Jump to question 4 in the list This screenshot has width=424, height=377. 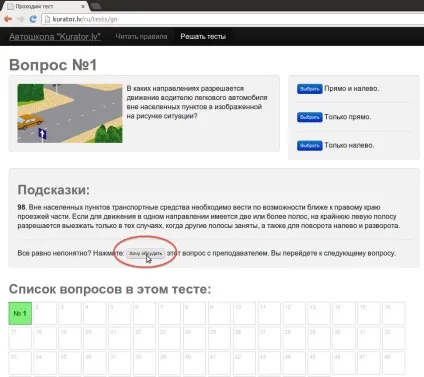[x=95, y=313]
